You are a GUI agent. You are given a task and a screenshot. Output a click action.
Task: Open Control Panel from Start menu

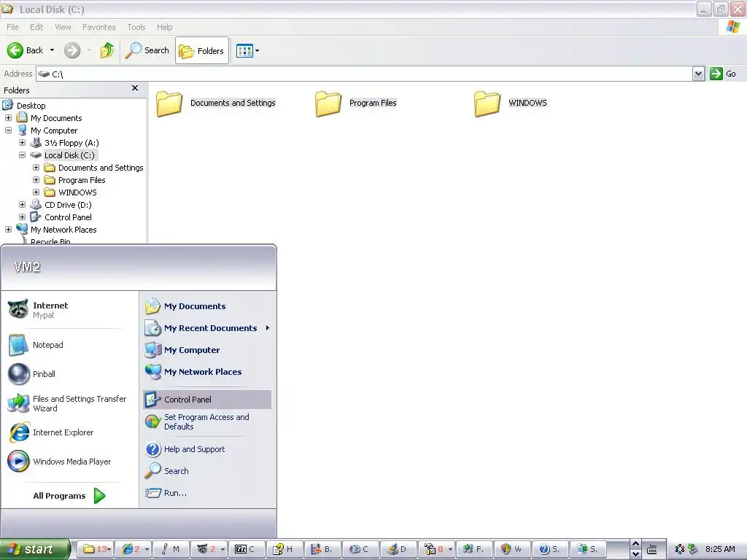point(207,400)
